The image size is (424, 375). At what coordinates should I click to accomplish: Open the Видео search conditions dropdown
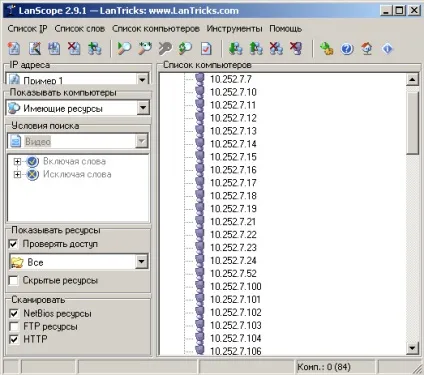142,141
